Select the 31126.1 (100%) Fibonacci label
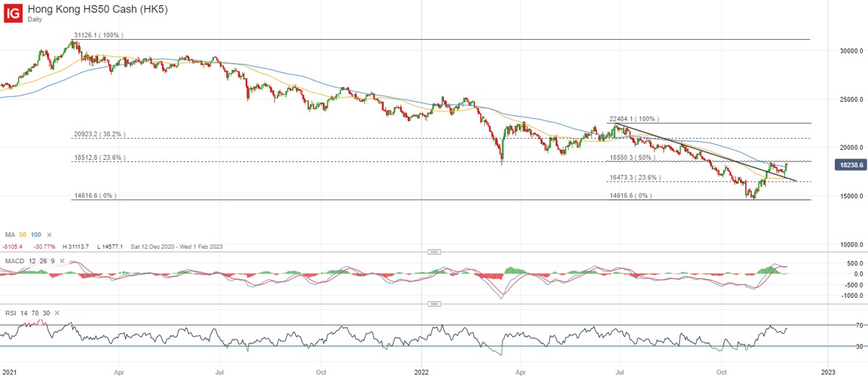This screenshot has width=868, height=376. click(98, 35)
